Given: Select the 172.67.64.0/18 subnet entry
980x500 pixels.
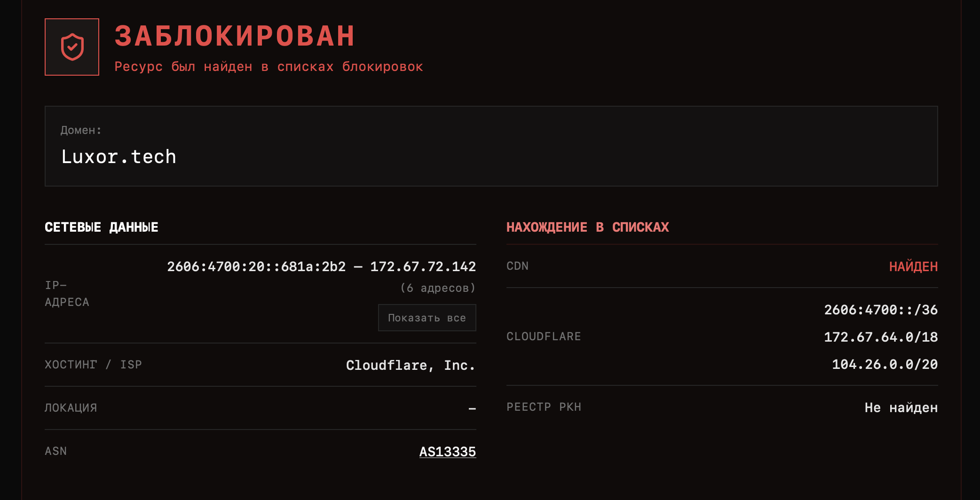Looking at the screenshot, I should pyautogui.click(x=881, y=337).
